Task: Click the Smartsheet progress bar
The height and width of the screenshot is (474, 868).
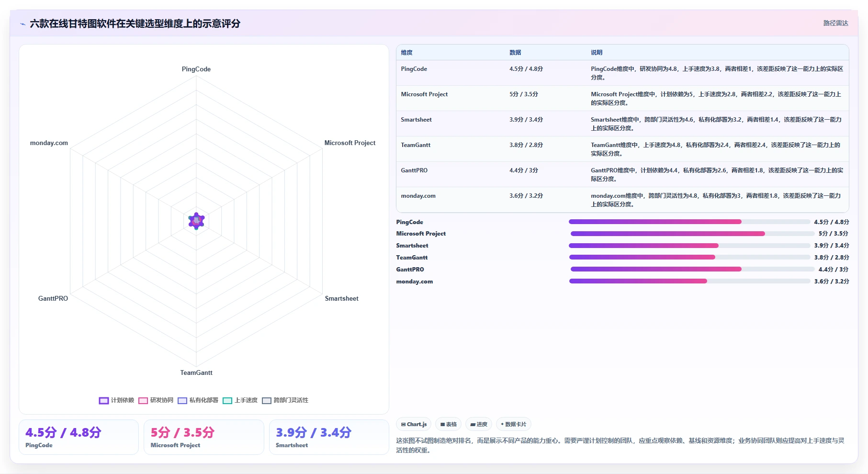Action: click(x=689, y=246)
